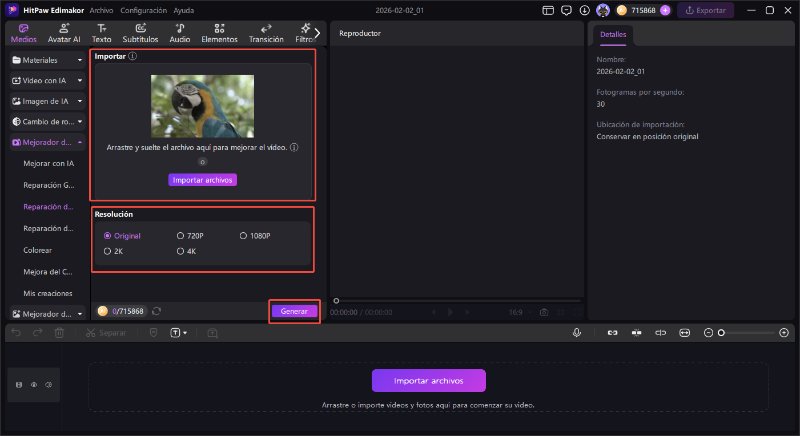This screenshot has width=800, height=436.
Task: Click the user avatar icon
Action: point(603,10)
